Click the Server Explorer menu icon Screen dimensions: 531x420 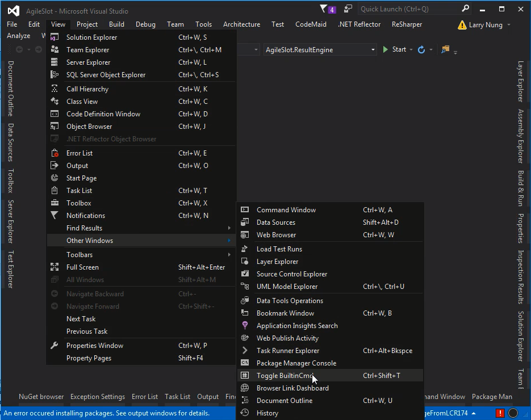[55, 62]
